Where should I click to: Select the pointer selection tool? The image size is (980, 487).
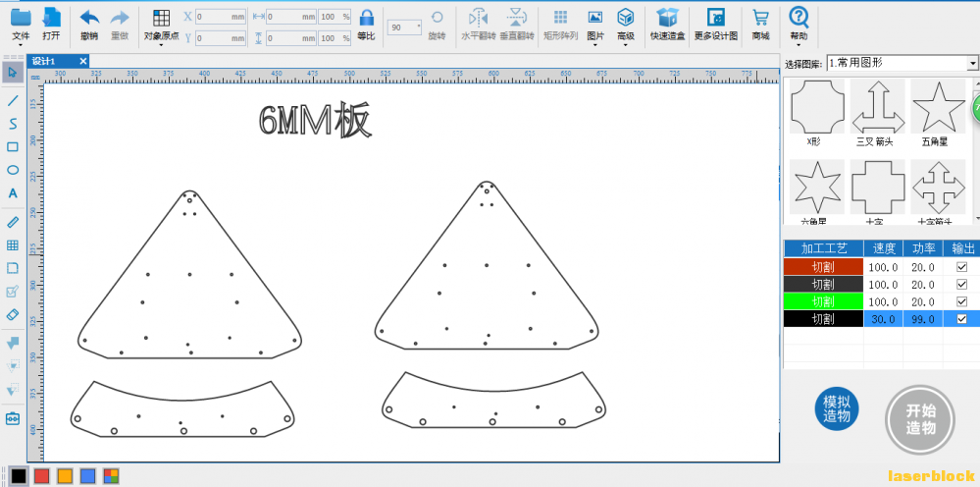point(13,72)
